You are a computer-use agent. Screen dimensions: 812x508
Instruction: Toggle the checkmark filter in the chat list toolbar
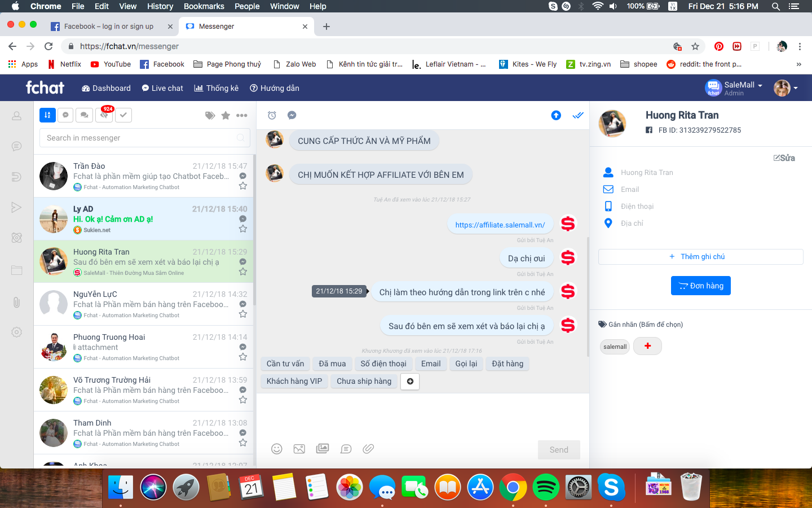click(x=122, y=115)
